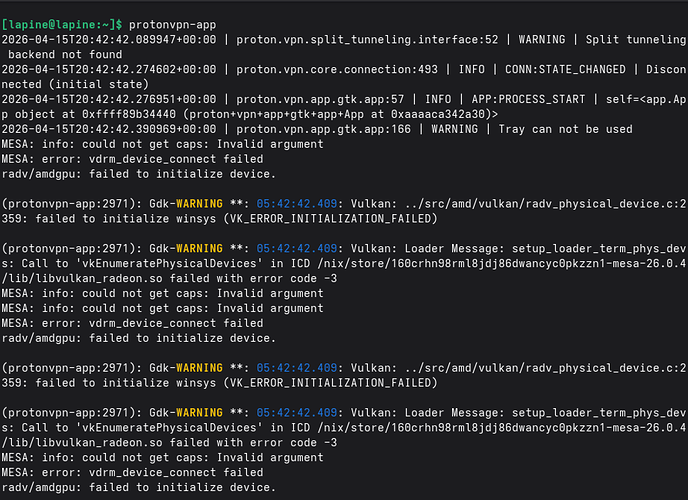Select memory address 0xffff89b34440

(x=129, y=114)
